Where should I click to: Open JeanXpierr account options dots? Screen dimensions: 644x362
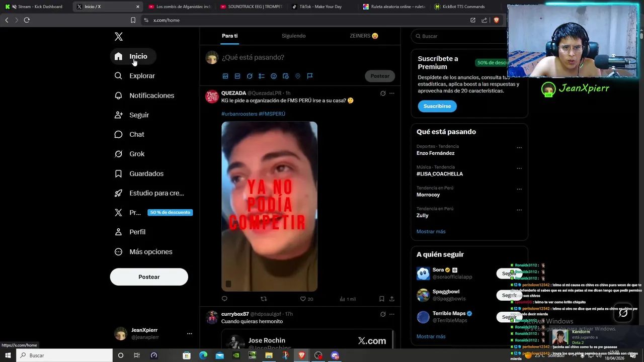coord(189,333)
